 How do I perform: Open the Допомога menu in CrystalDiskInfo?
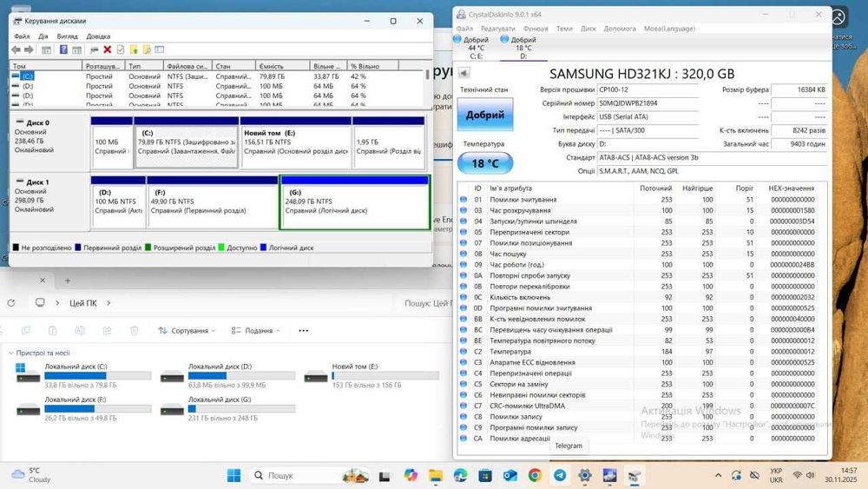(620, 29)
